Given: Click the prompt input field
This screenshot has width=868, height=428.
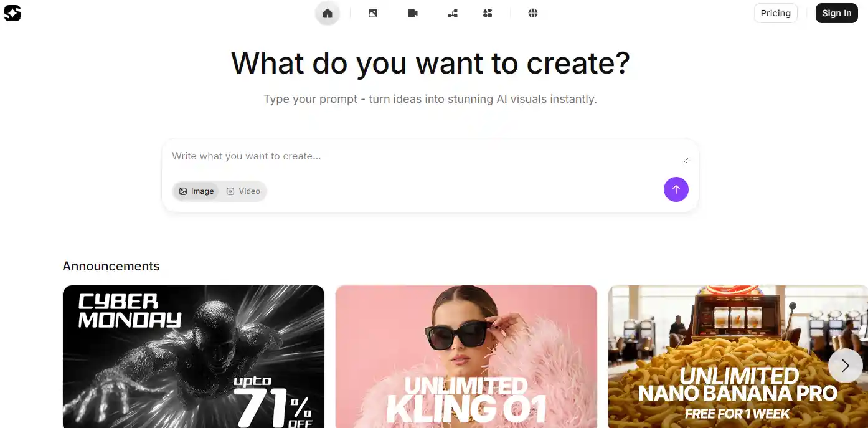Looking at the screenshot, I should point(430,156).
